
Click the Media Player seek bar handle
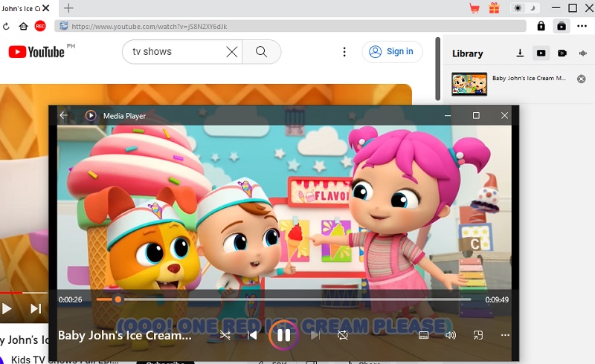[x=118, y=299]
